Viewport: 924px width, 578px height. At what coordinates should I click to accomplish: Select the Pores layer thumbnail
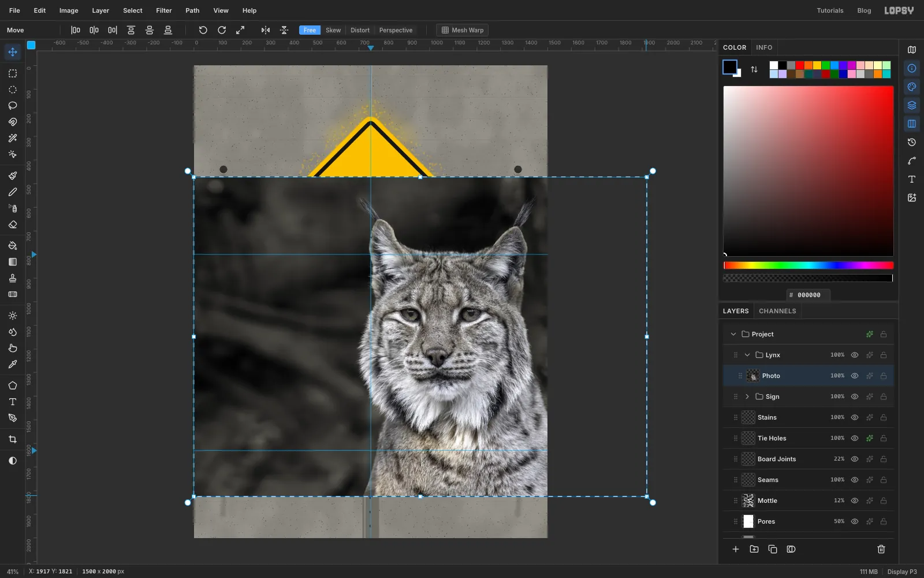click(748, 521)
